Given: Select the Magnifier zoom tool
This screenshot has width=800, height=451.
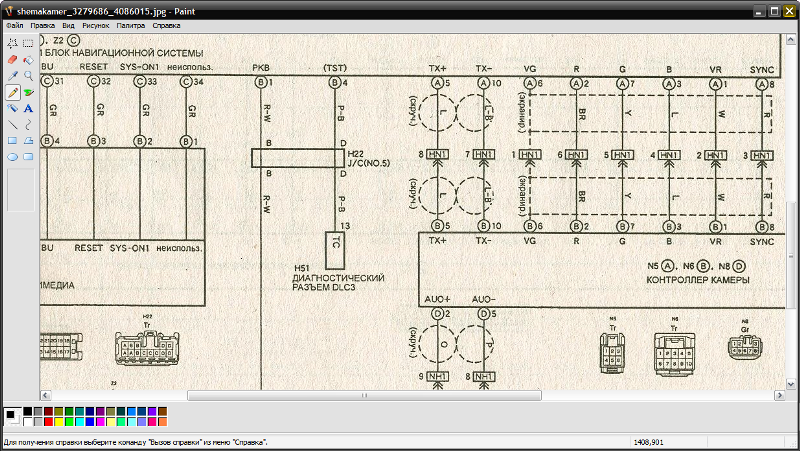Looking at the screenshot, I should 28,75.
